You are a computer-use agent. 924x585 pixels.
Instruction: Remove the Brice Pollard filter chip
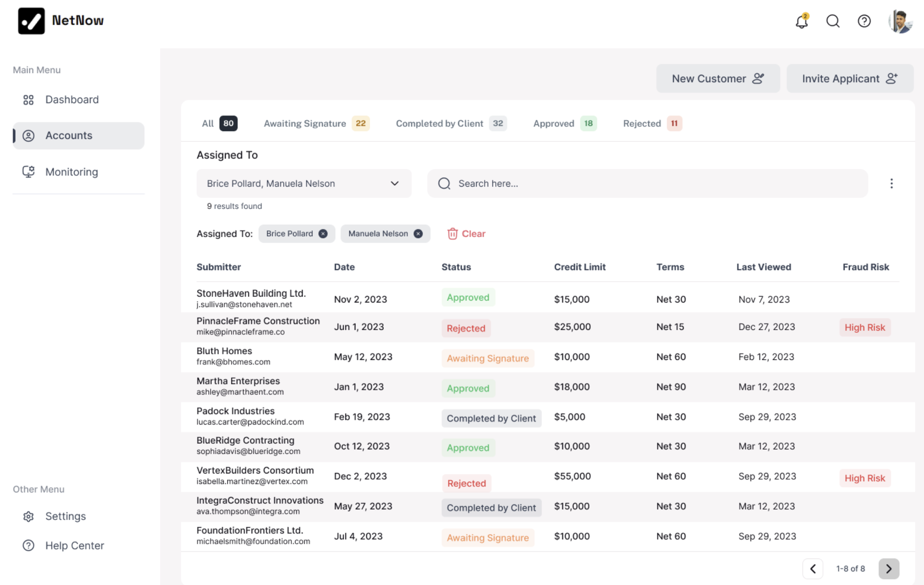point(323,234)
